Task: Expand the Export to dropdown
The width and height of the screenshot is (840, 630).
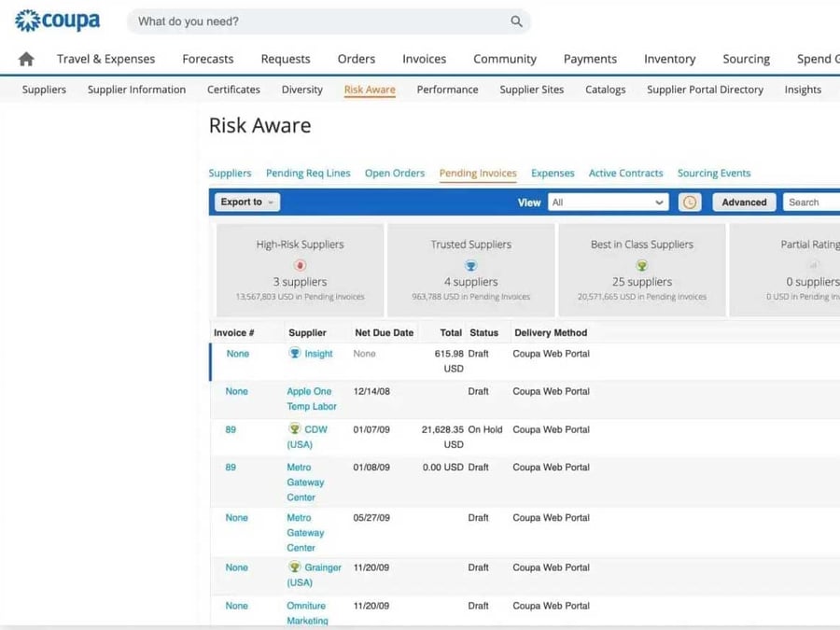Action: 245,202
